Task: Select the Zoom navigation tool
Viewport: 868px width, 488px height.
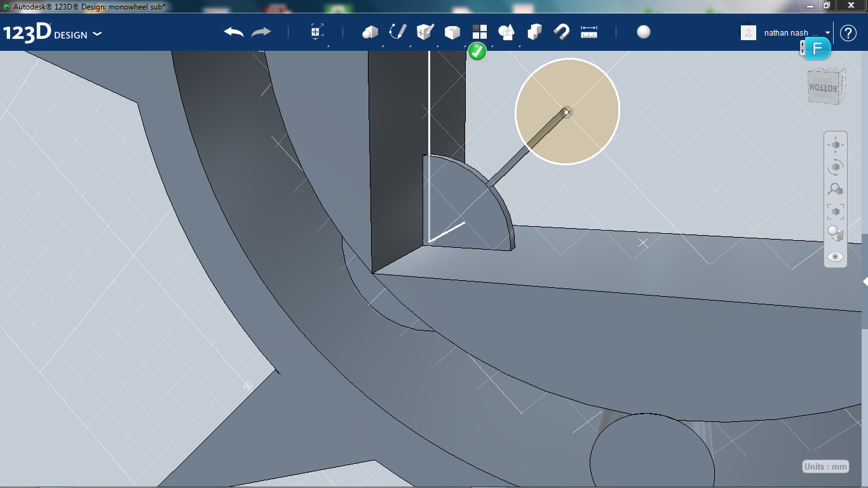Action: click(x=835, y=189)
